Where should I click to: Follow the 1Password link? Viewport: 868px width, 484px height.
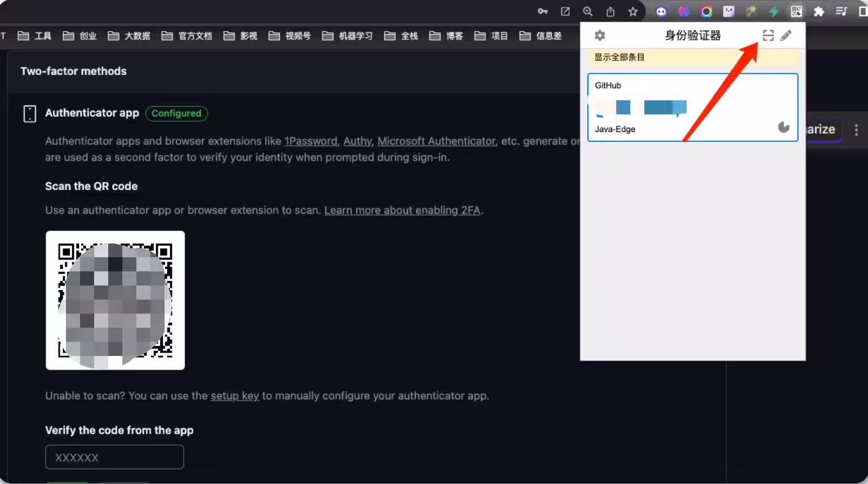coord(311,141)
